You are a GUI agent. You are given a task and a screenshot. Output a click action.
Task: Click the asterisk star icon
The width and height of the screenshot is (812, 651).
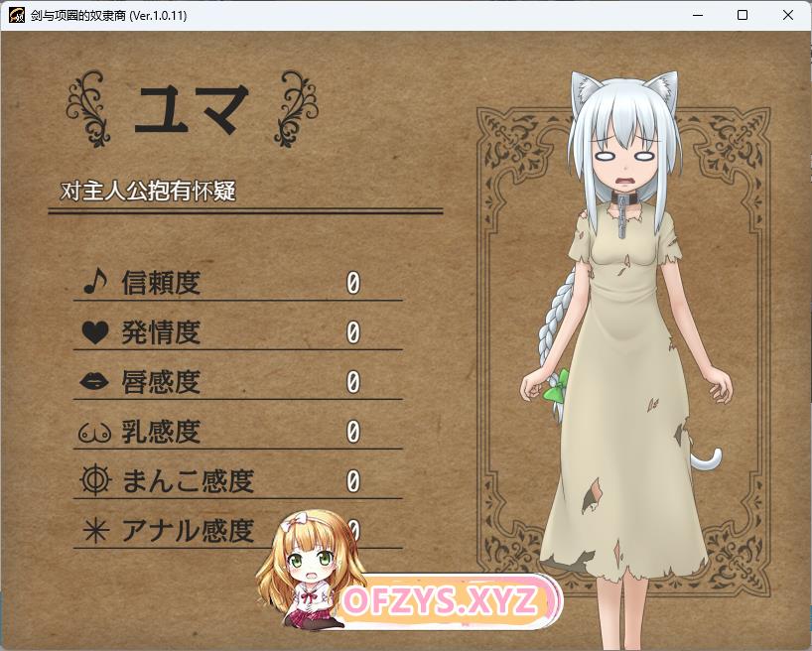[94, 531]
